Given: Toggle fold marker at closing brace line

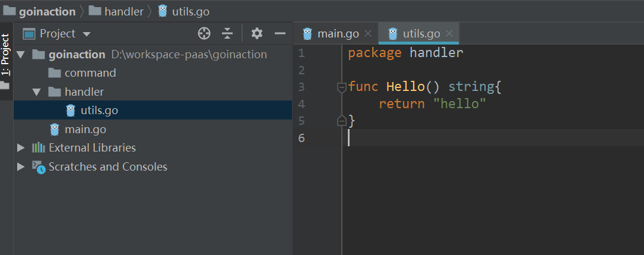Looking at the screenshot, I should (x=341, y=121).
